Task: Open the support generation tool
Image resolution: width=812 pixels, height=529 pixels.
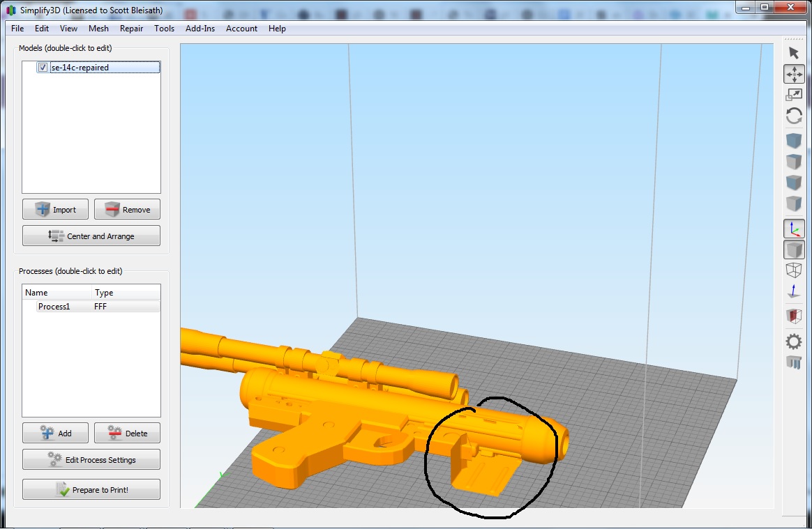Action: tap(794, 362)
